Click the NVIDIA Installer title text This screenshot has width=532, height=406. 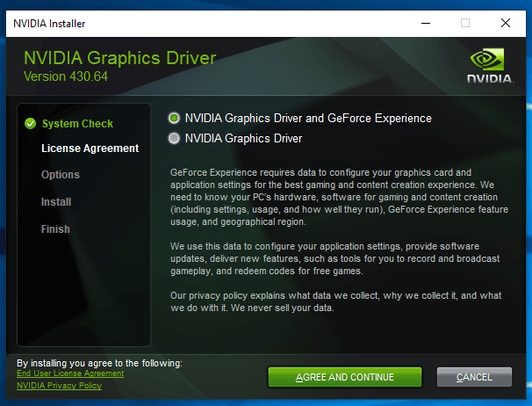click(49, 24)
